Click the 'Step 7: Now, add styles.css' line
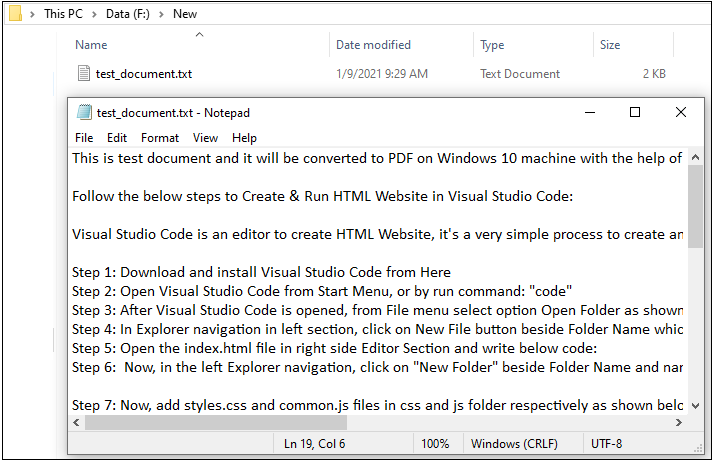The width and height of the screenshot is (715, 463). point(377,406)
